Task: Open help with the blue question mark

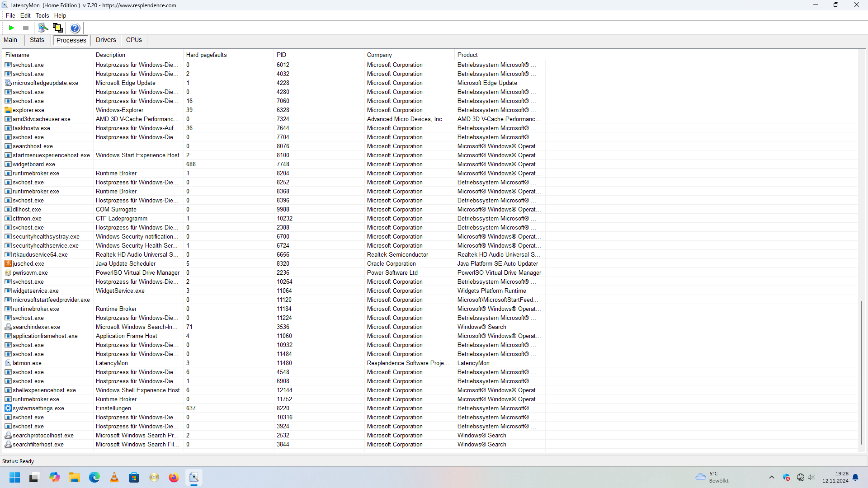Action: [75, 28]
